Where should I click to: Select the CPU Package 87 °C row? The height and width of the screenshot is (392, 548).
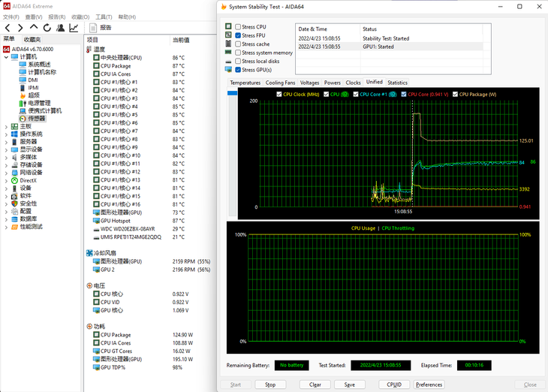(150, 66)
